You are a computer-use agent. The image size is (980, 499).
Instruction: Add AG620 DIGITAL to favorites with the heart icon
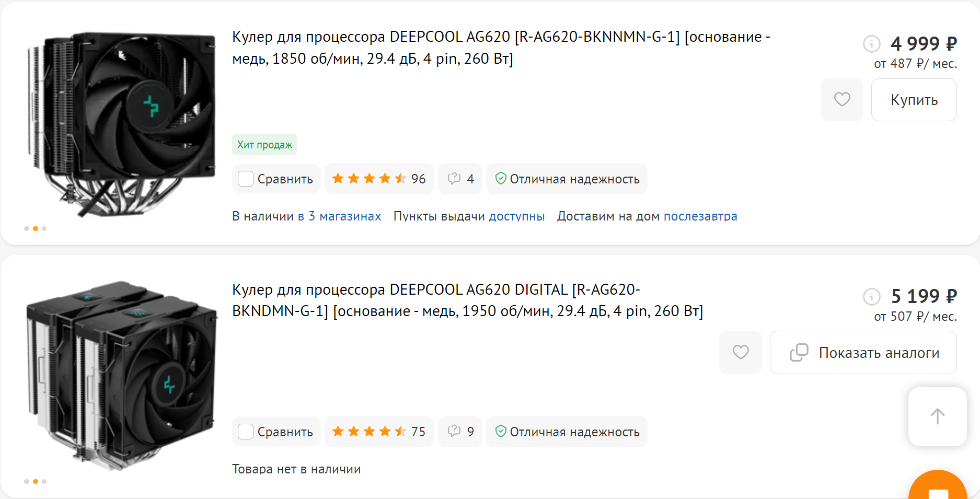coord(740,352)
